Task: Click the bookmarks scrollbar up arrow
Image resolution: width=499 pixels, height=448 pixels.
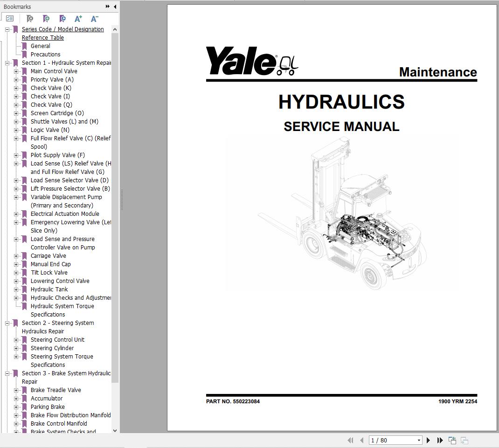Action: pos(115,29)
